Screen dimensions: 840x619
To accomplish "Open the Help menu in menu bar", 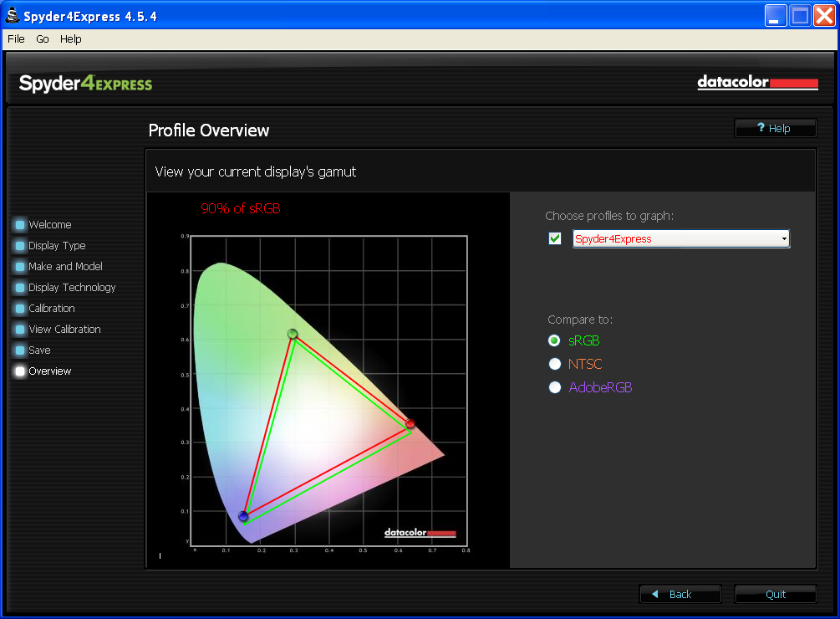I will tap(71, 39).
